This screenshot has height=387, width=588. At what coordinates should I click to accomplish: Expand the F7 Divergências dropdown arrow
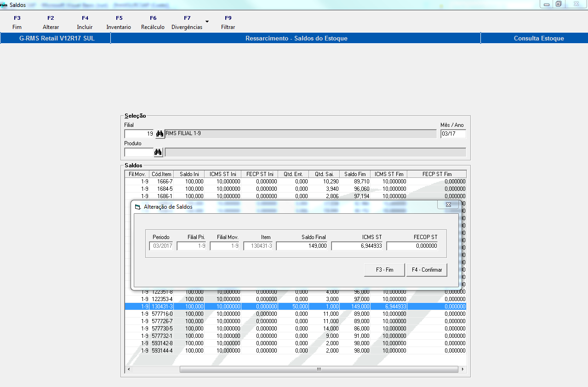207,22
